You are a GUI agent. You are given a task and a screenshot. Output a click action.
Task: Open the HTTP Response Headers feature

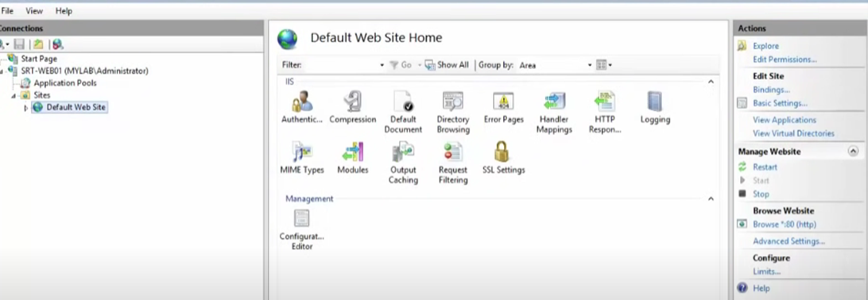[x=605, y=102]
